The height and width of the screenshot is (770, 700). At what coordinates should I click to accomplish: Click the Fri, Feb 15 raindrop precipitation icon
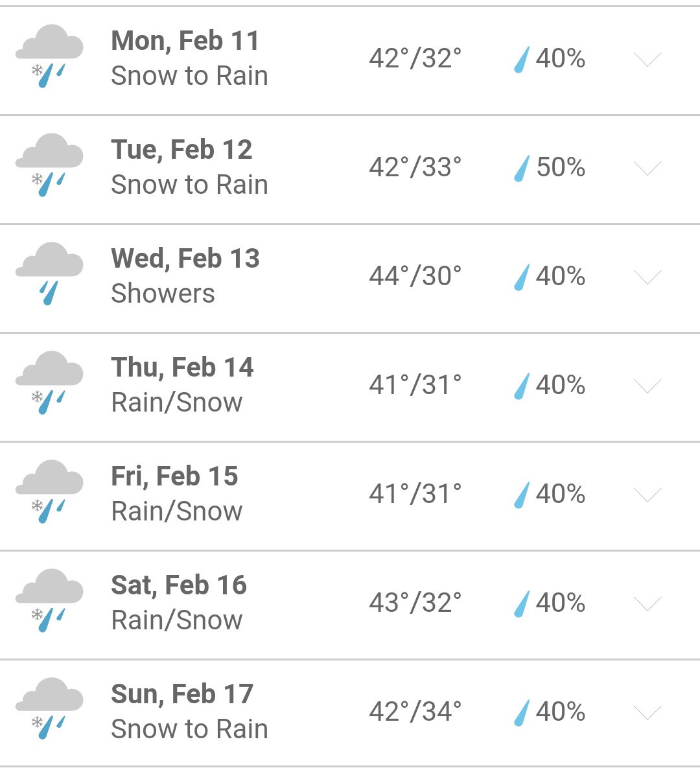[x=522, y=495]
